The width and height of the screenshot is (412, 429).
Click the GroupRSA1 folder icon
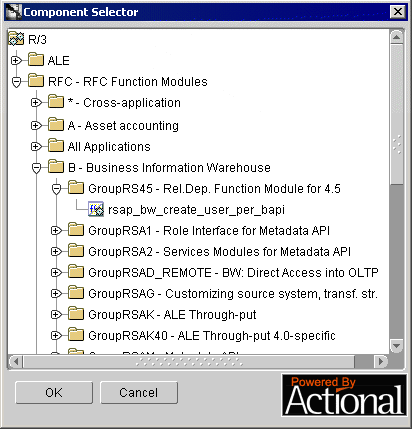point(76,230)
